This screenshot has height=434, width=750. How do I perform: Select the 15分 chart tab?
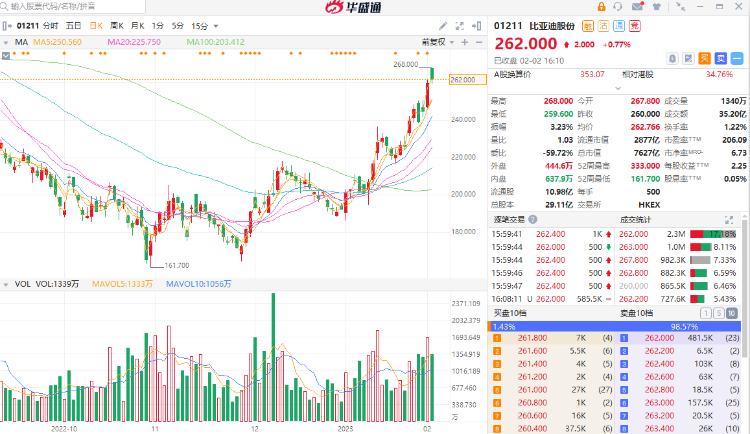[199, 26]
